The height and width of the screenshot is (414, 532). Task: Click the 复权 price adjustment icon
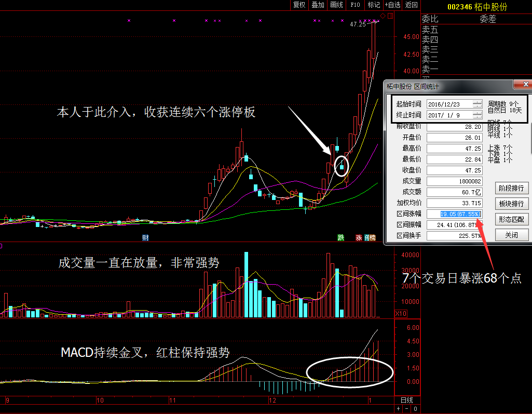point(300,5)
